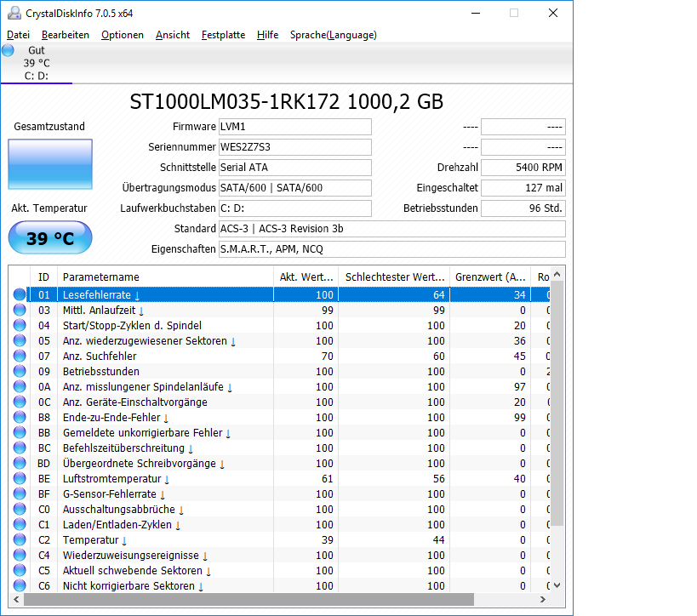Click status orb of 01 Lesefehlerrate

tap(20, 294)
